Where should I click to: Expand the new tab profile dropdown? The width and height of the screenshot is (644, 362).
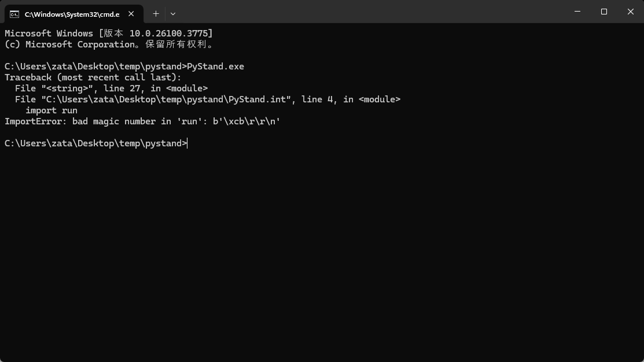[173, 14]
